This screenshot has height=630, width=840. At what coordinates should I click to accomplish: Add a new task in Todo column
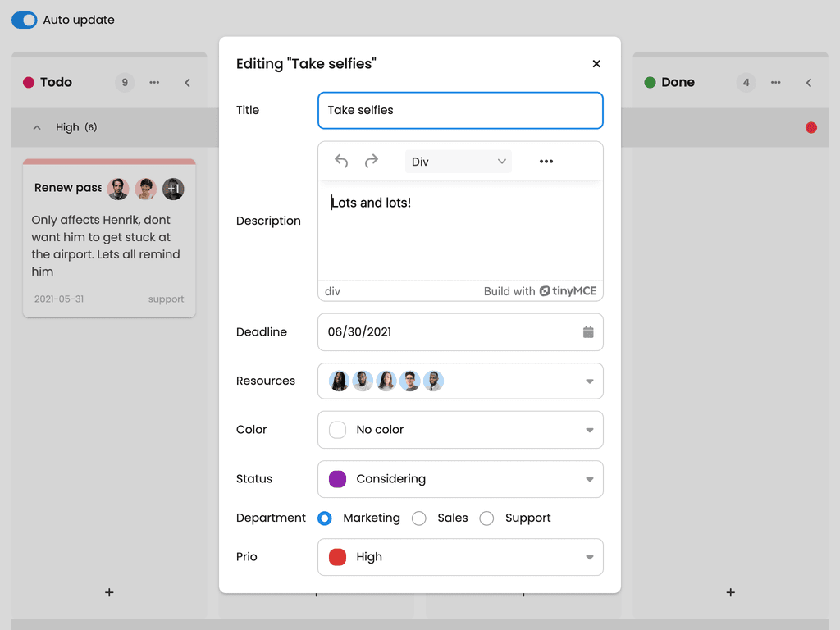click(x=109, y=592)
